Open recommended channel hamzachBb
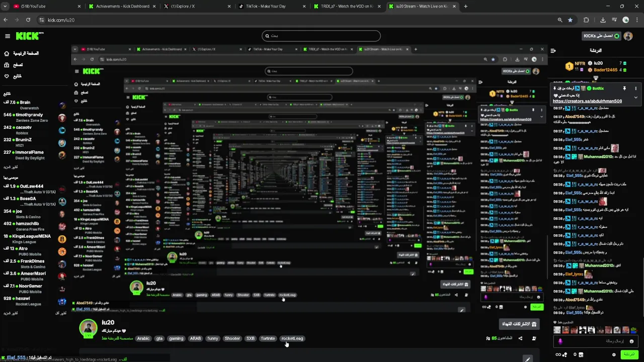 click(34, 226)
